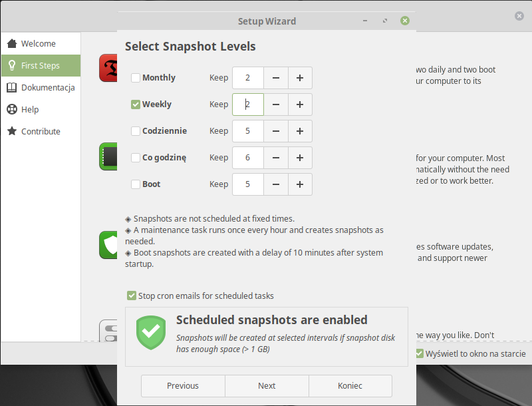Image resolution: width=532 pixels, height=406 pixels.
Task: Open the Dokumentacja book icon
Action: (12, 88)
